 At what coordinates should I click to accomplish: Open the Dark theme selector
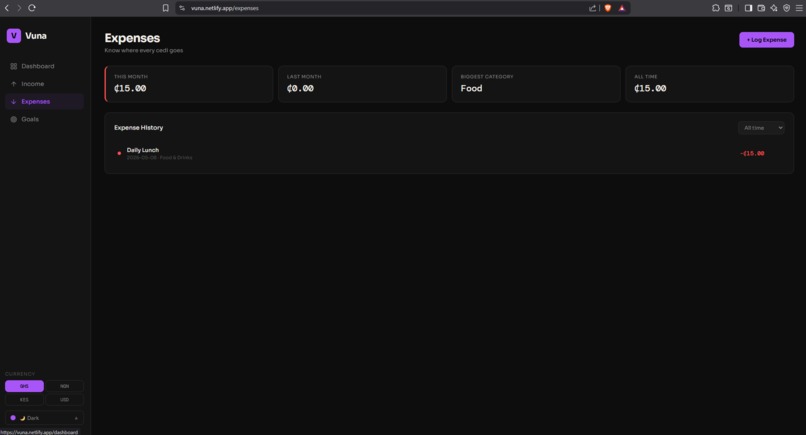click(x=44, y=418)
